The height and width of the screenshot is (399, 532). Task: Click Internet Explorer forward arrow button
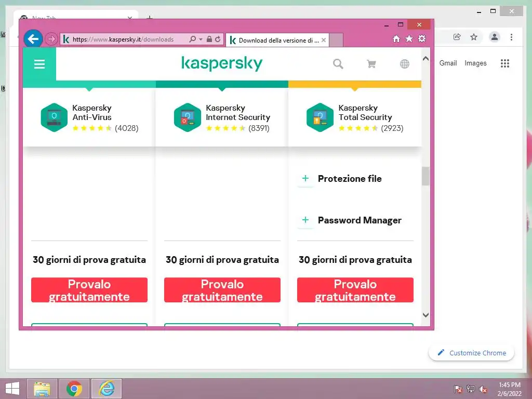coord(51,39)
